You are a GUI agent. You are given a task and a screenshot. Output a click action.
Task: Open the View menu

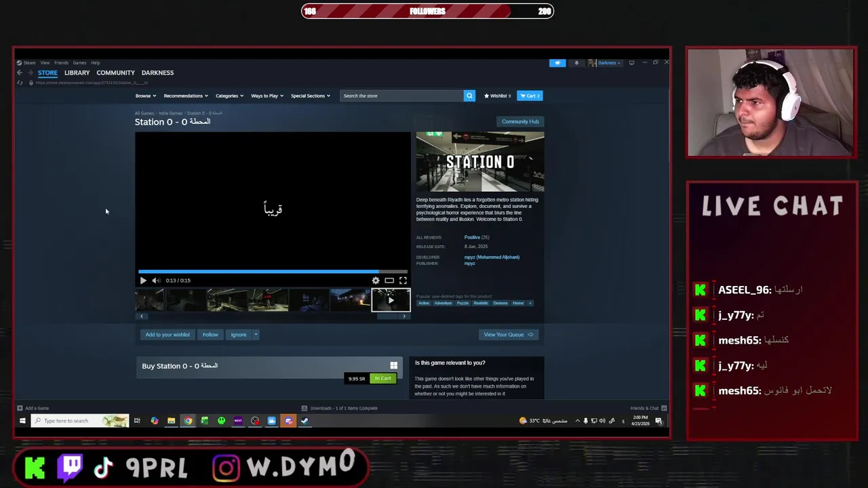45,63
